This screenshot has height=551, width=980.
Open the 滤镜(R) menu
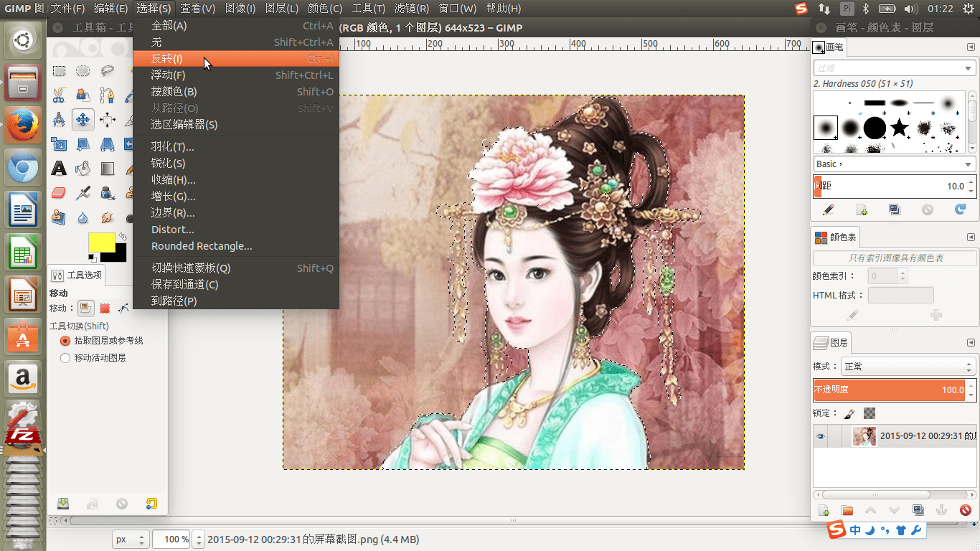pos(412,9)
